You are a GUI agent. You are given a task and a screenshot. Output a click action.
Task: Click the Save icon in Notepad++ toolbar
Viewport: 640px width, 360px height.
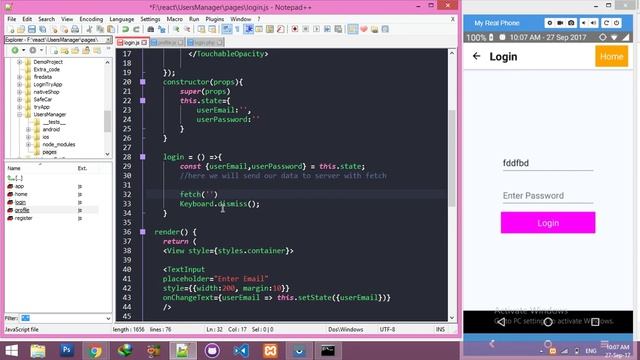click(x=31, y=29)
